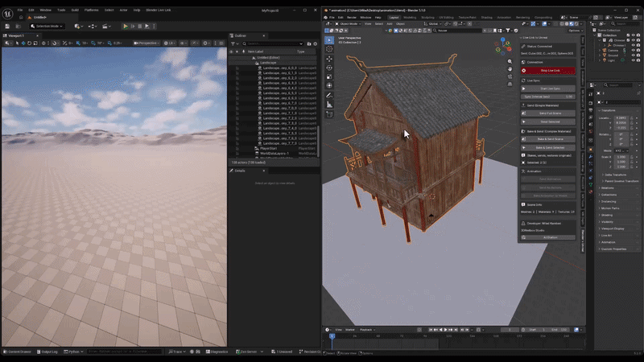Select the Blender Scale tool
644x362 pixels.
tap(329, 76)
